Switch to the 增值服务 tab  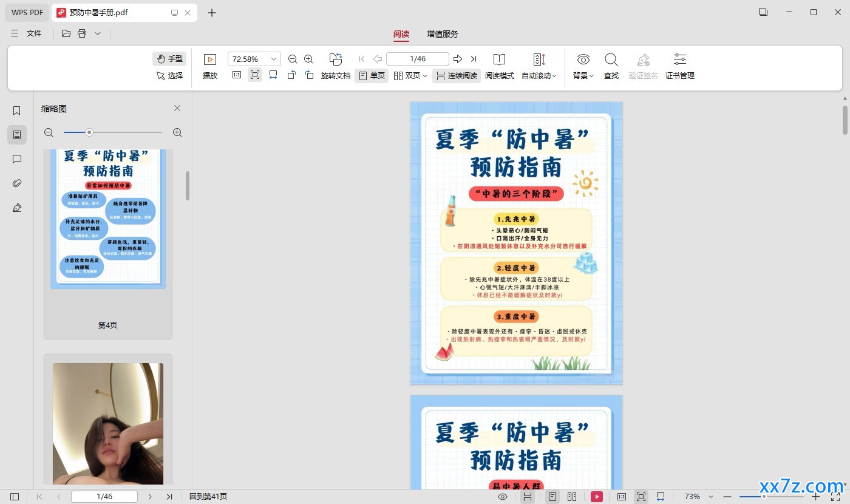pos(443,34)
